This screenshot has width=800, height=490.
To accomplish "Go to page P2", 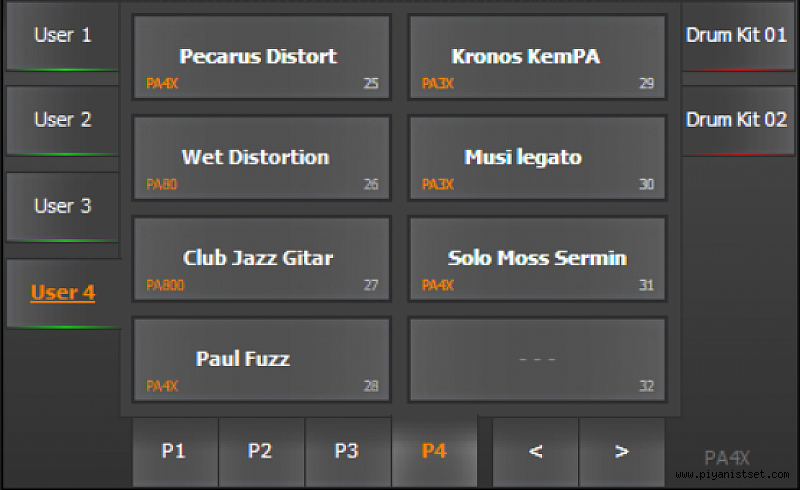I will [x=261, y=452].
